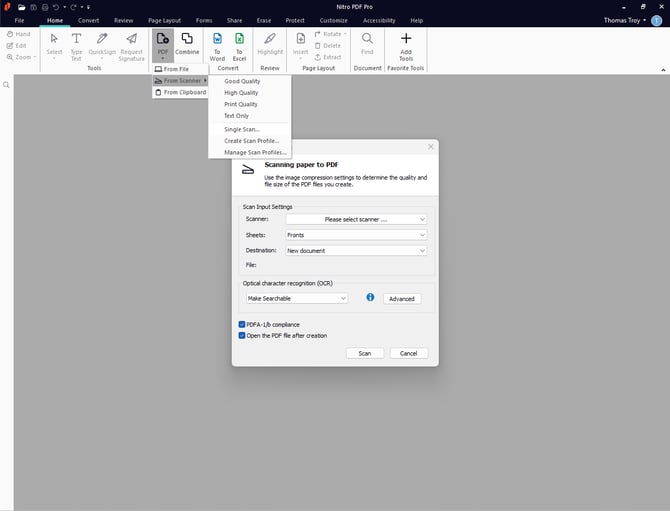The height and width of the screenshot is (511, 670).
Task: Open the Scanner selection dropdown
Action: [x=356, y=218]
